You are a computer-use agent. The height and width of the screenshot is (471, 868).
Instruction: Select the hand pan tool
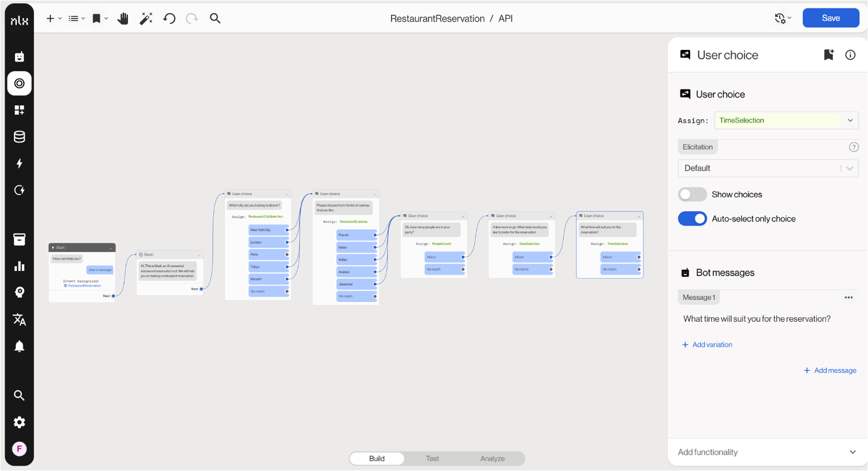(x=123, y=19)
